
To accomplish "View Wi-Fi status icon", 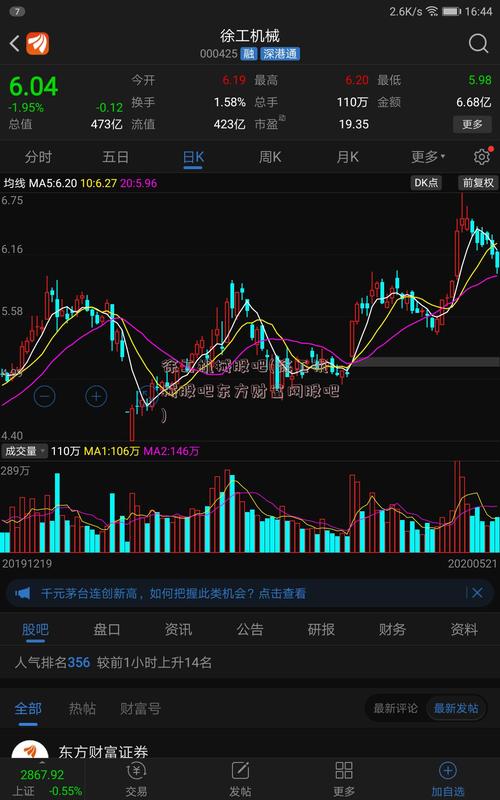I will 433,11.
